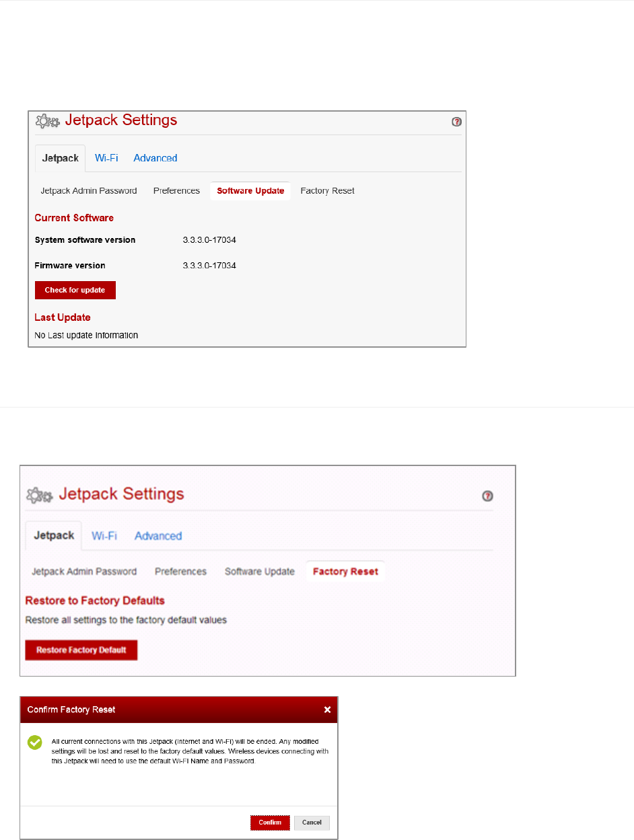634x840 pixels.
Task: Open Preferences subtab in lower panel
Action: pos(180,572)
